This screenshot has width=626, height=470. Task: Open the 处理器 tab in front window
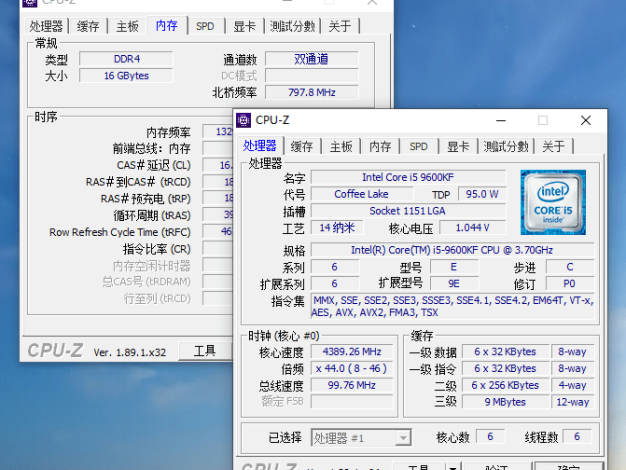point(260,146)
